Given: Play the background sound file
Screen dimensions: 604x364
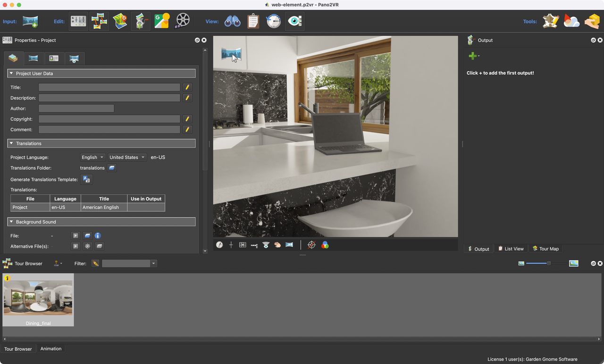Looking at the screenshot, I should pyautogui.click(x=75, y=236).
